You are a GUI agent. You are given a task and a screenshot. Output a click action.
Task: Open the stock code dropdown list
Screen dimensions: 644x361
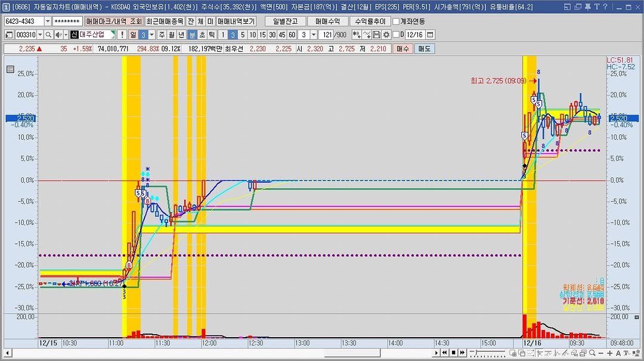pos(39,36)
